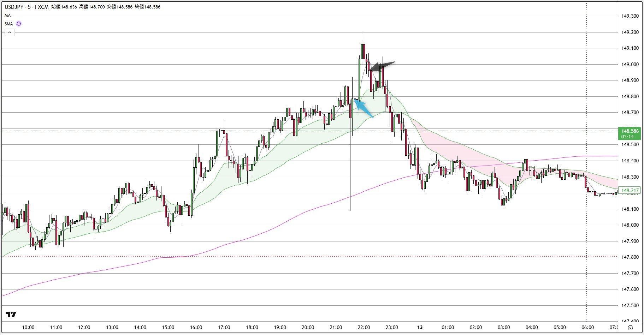Click the 147.800 price axis label
Viewport: 644px width, 335px height.
630,257
